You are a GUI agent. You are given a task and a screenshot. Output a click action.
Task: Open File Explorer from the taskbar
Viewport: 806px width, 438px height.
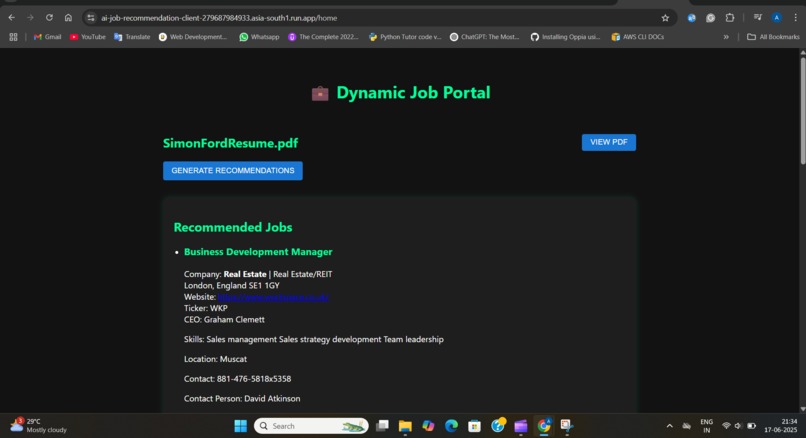click(x=405, y=426)
